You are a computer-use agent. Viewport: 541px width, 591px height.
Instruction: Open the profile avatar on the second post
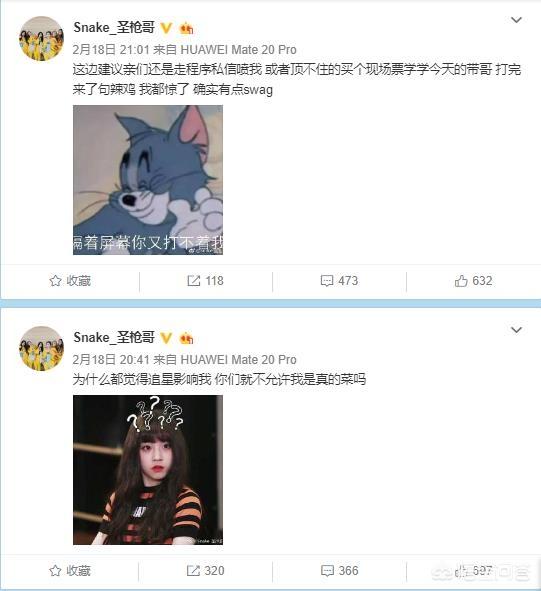[x=41, y=349]
